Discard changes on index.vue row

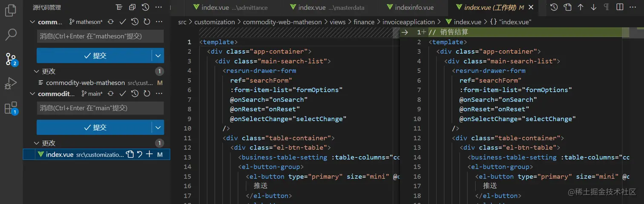pyautogui.click(x=139, y=154)
